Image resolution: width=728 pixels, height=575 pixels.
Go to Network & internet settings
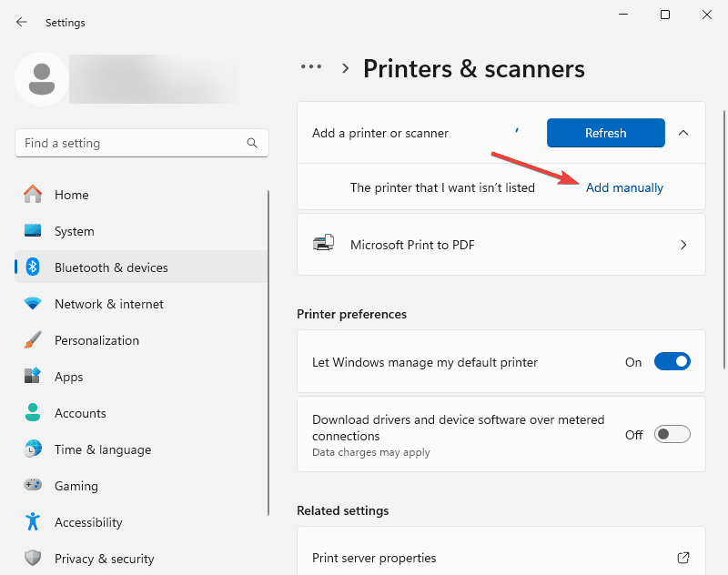click(141, 304)
